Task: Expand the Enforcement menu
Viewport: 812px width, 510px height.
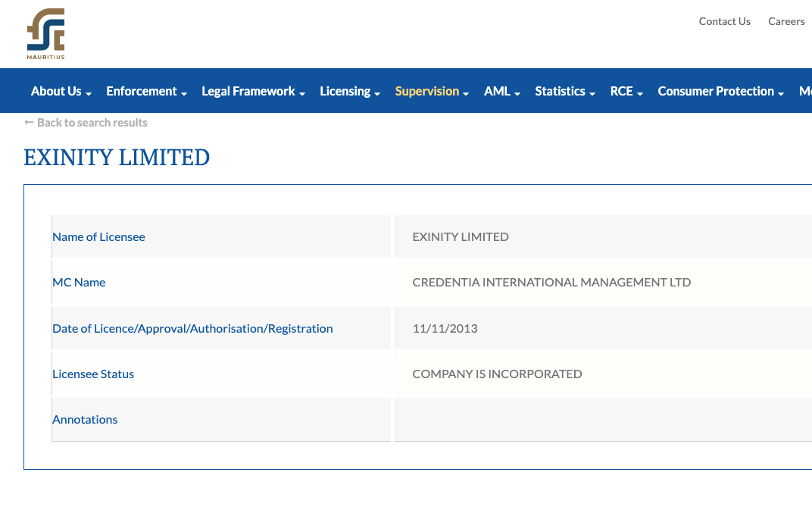Action: (146, 91)
